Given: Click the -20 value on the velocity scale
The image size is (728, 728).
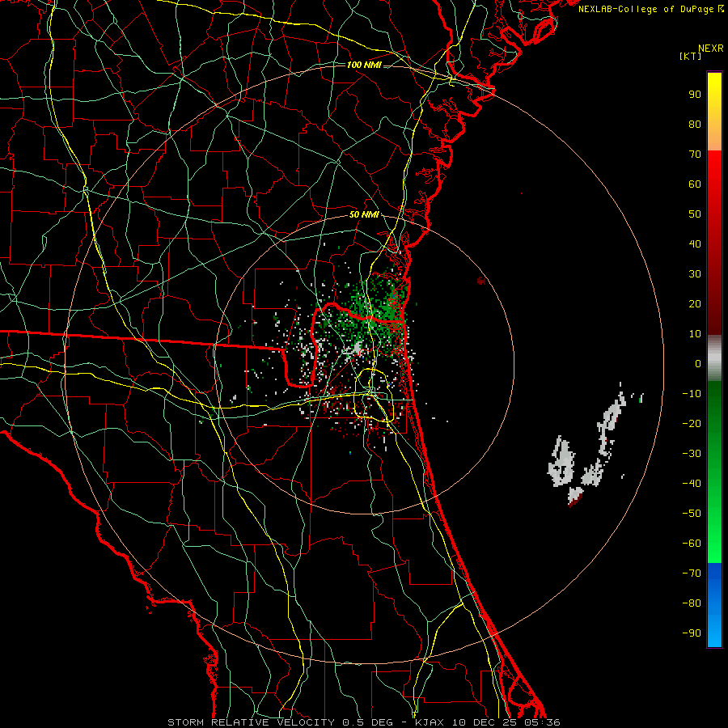Looking at the screenshot, I should pyautogui.click(x=692, y=424).
